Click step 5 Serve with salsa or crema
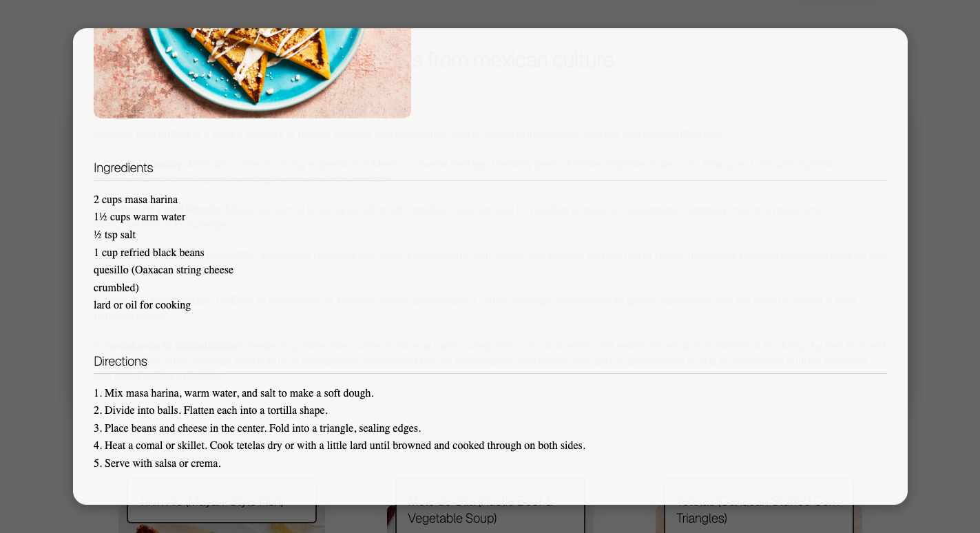Image resolution: width=980 pixels, height=533 pixels. [157, 463]
